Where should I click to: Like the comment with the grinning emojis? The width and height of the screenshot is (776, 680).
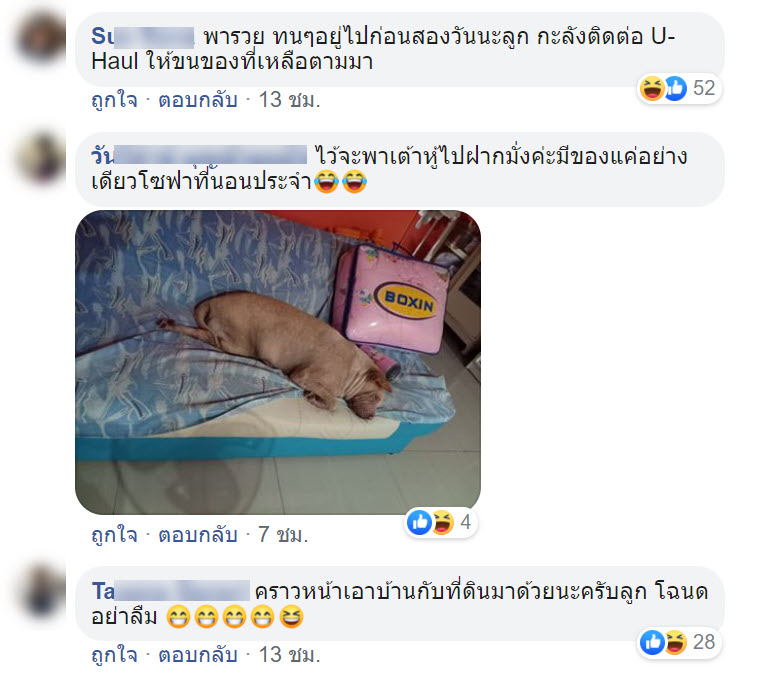pyautogui.click(x=114, y=655)
